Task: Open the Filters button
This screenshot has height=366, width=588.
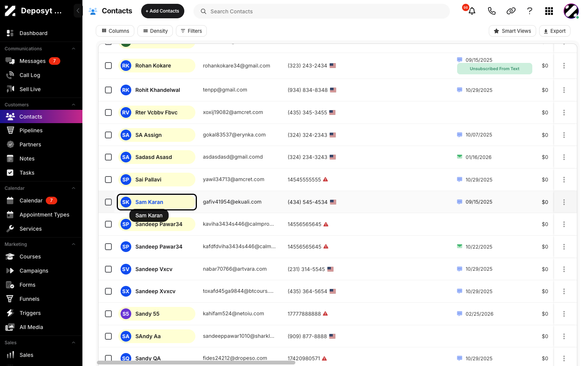Action: (x=191, y=31)
